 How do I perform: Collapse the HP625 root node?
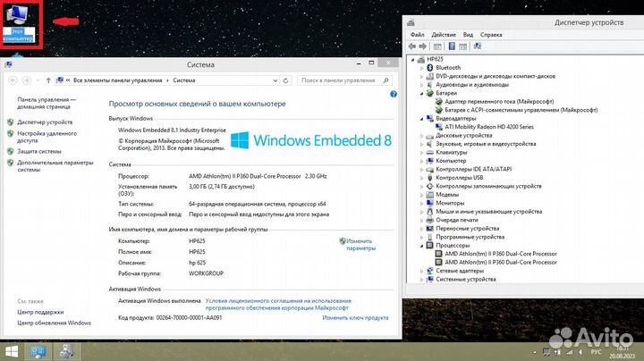412,60
